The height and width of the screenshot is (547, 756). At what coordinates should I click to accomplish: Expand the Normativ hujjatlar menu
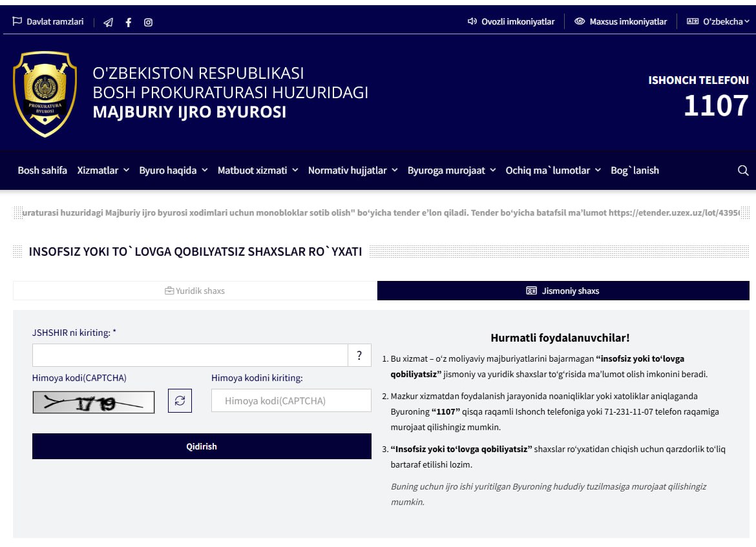(352, 170)
